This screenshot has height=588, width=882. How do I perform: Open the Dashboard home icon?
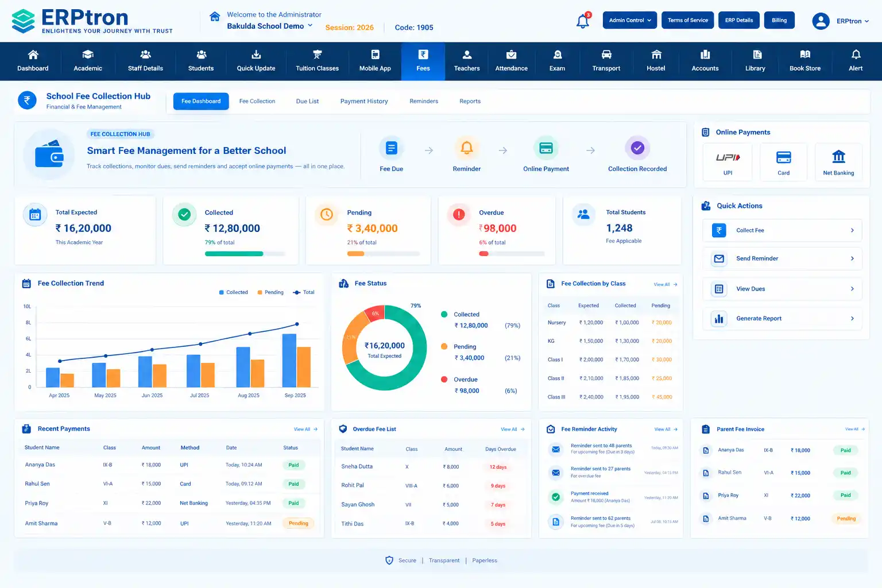click(x=33, y=55)
